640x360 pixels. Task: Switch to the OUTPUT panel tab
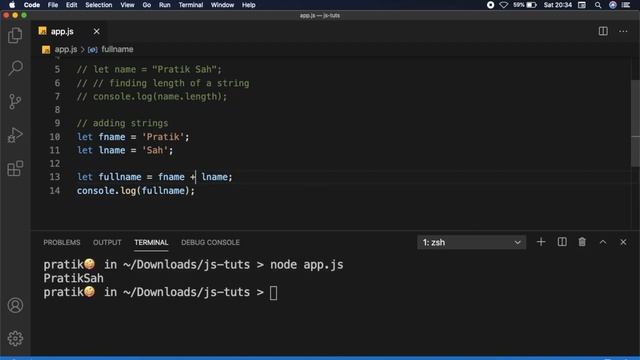tap(107, 242)
